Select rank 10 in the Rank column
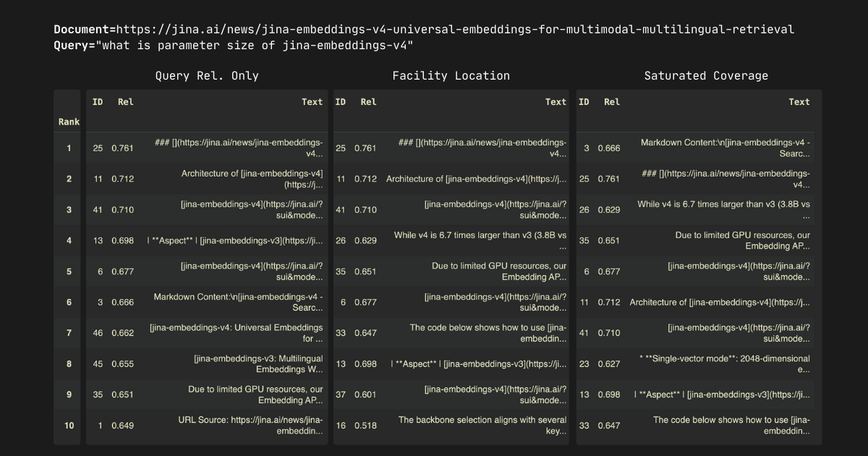 coord(69,426)
